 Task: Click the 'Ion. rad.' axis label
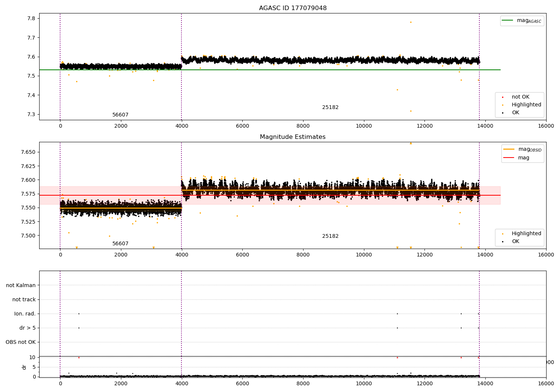25,314
